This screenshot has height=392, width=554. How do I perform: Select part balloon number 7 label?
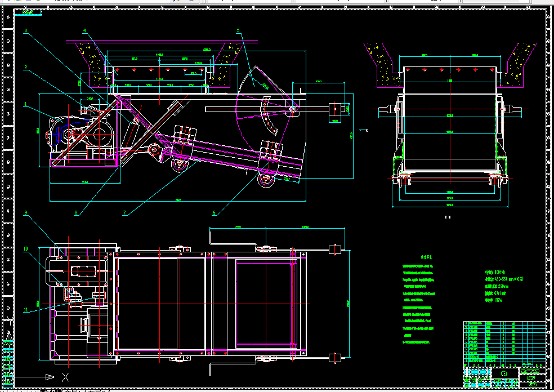tap(124, 213)
